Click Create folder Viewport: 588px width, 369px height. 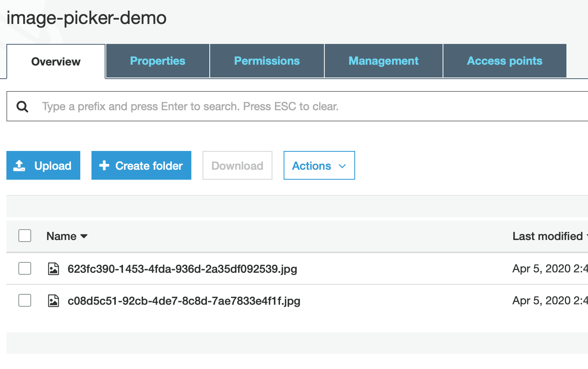click(141, 165)
